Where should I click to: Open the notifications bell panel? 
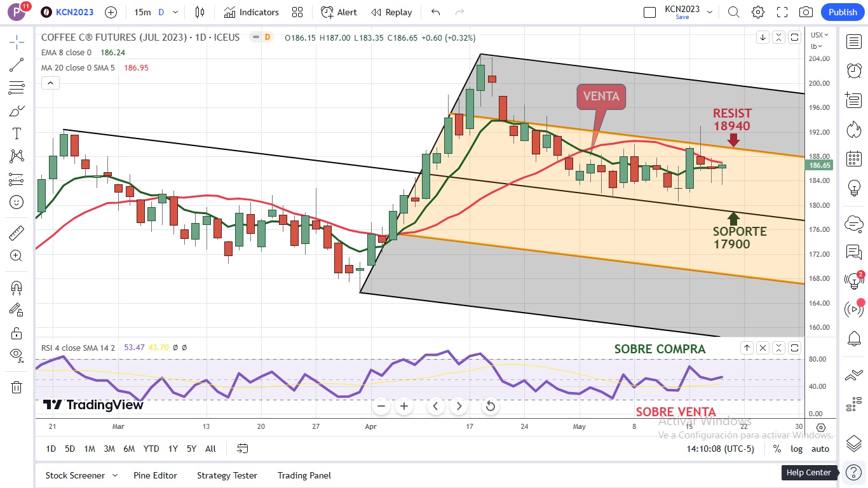854,339
